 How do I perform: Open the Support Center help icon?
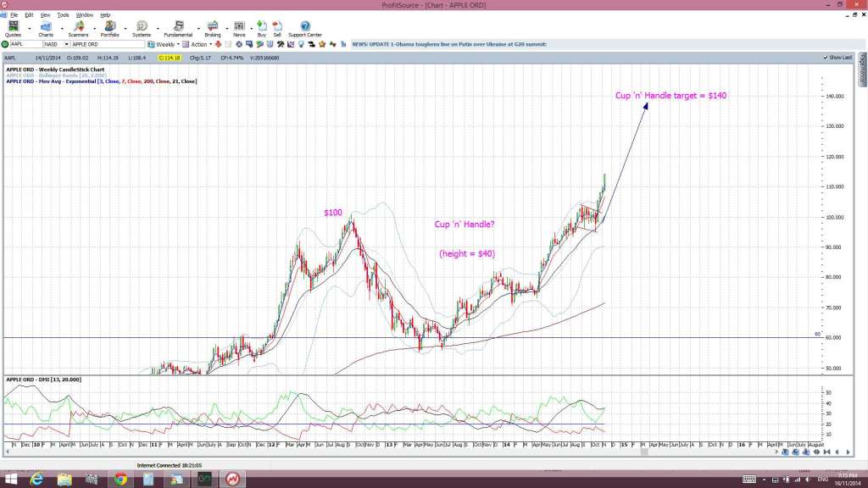(305, 29)
